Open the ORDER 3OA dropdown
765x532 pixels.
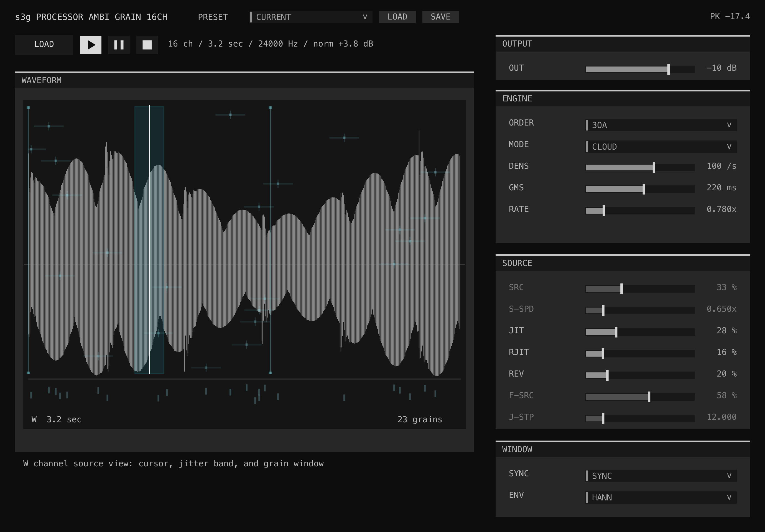pos(661,125)
